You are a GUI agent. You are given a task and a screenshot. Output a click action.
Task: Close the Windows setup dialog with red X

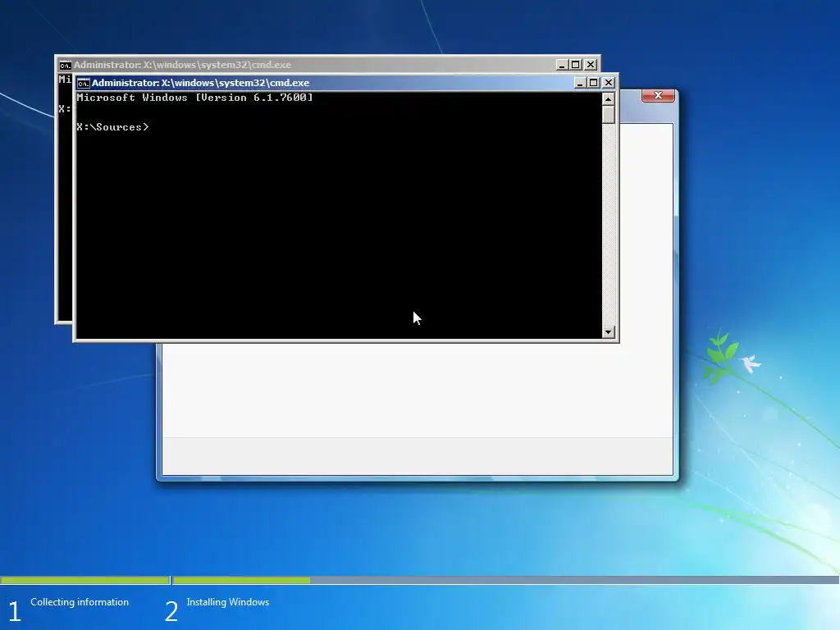pyautogui.click(x=658, y=95)
